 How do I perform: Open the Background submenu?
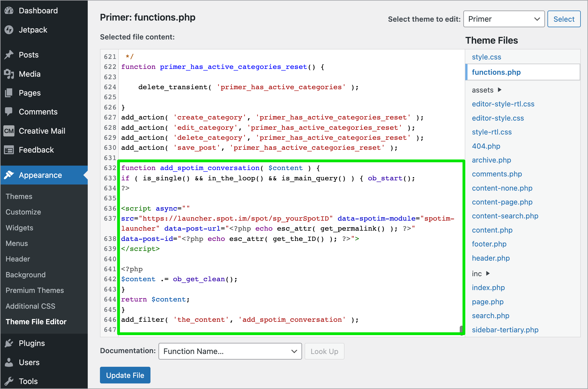(x=26, y=275)
